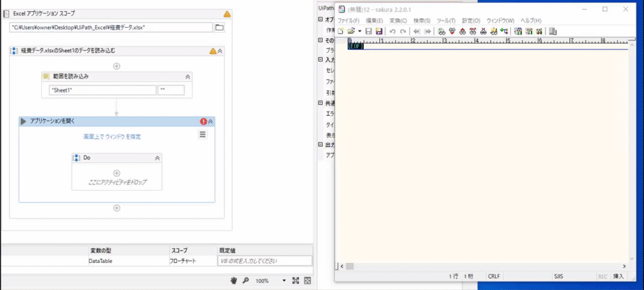
Task: Click the third settings icon in sakura toolbar
Action: [539, 31]
